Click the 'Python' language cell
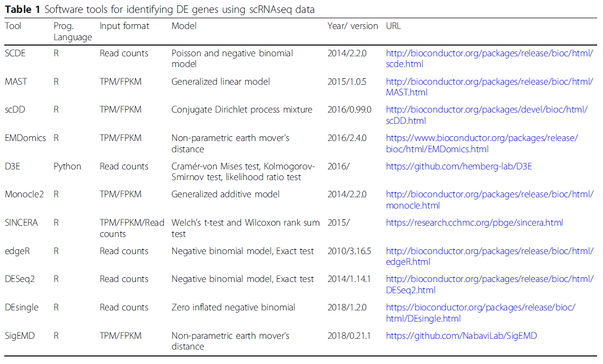Viewport: 603px width, 364px height. [x=68, y=167]
